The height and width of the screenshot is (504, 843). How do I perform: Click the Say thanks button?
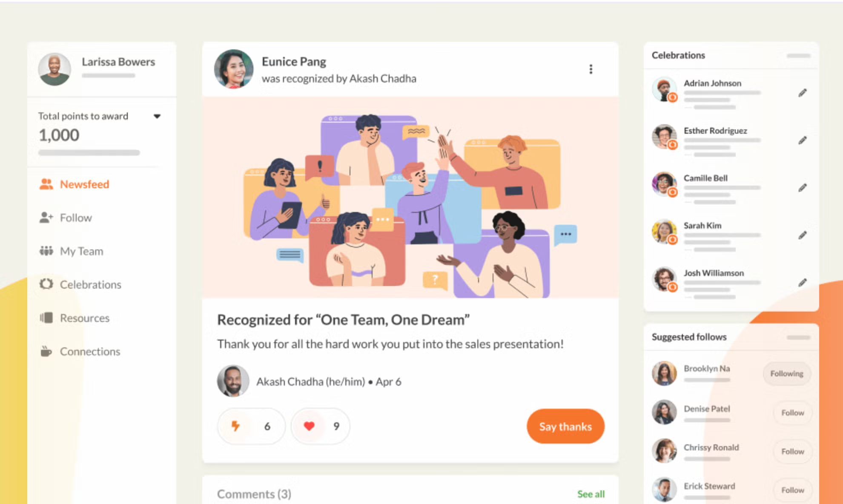565,426
